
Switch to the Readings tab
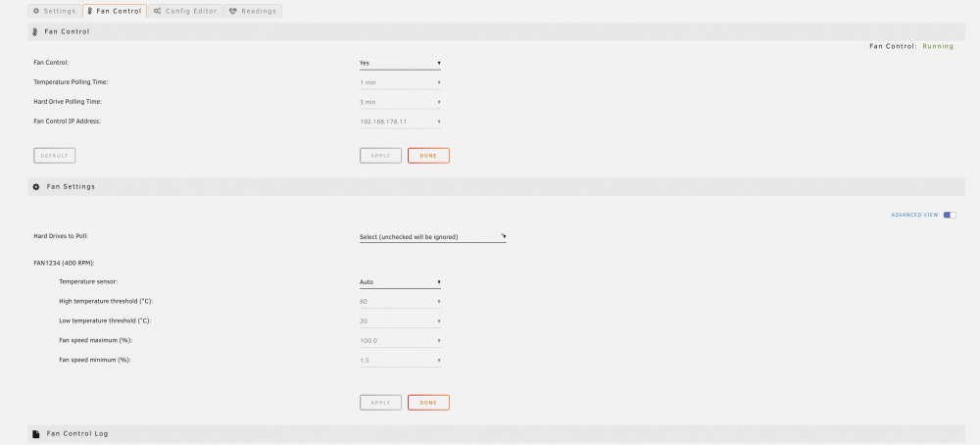(253, 11)
